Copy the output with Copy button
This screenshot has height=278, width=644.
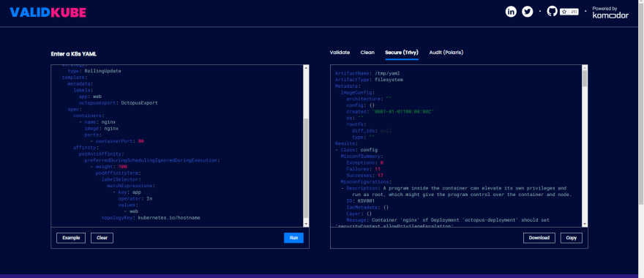pos(572,238)
